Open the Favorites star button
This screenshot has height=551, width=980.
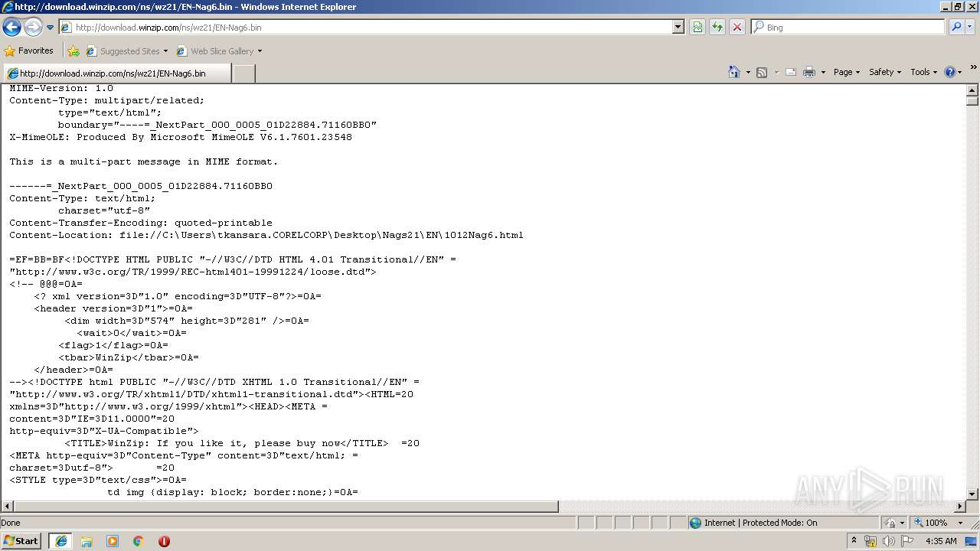(x=29, y=51)
